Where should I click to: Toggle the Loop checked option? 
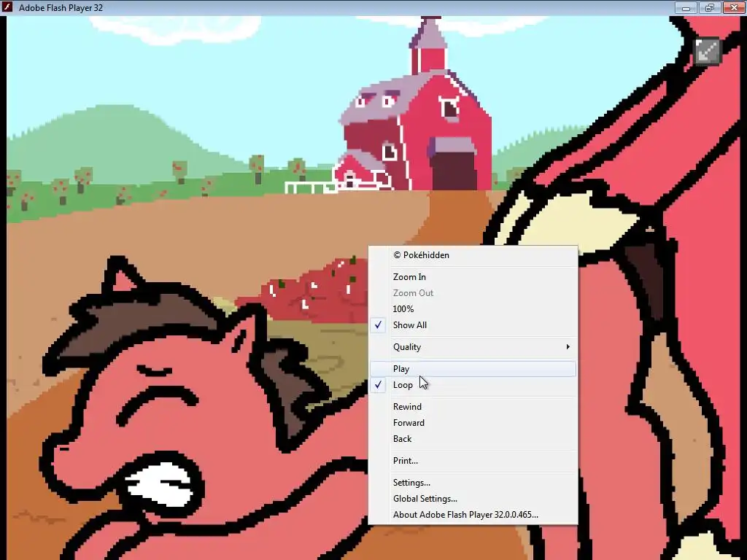(473, 385)
